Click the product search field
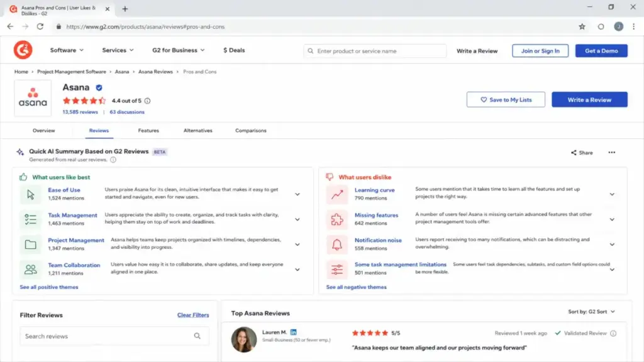The height and width of the screenshot is (362, 644). pos(375,51)
